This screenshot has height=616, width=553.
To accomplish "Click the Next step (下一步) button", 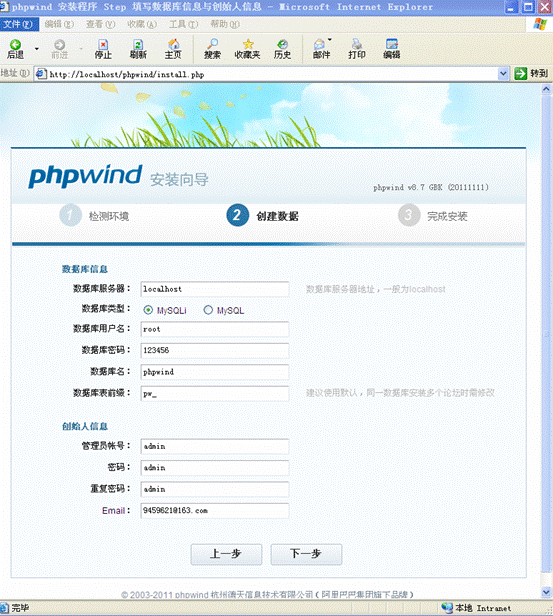I will [x=306, y=554].
